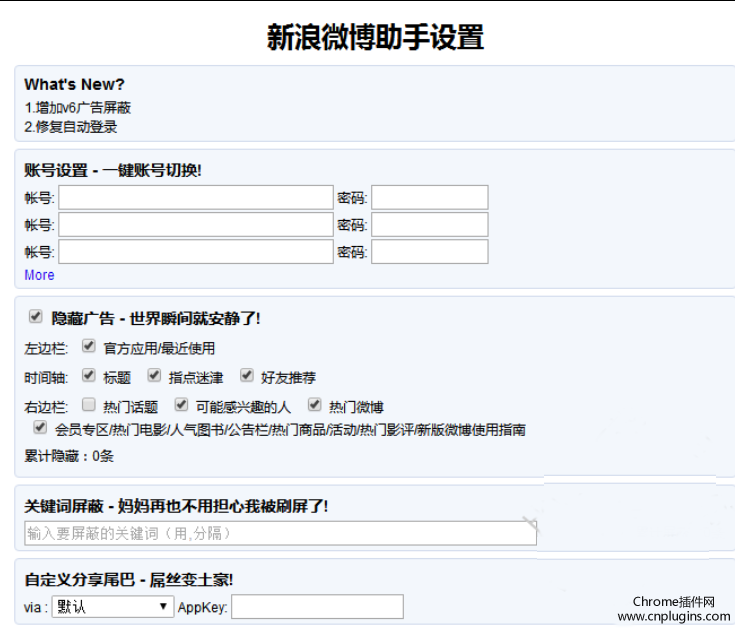The width and height of the screenshot is (735, 629).
Task: Uncheck 官方应用/最近使用 in left sidebar options
Action: tap(89, 346)
